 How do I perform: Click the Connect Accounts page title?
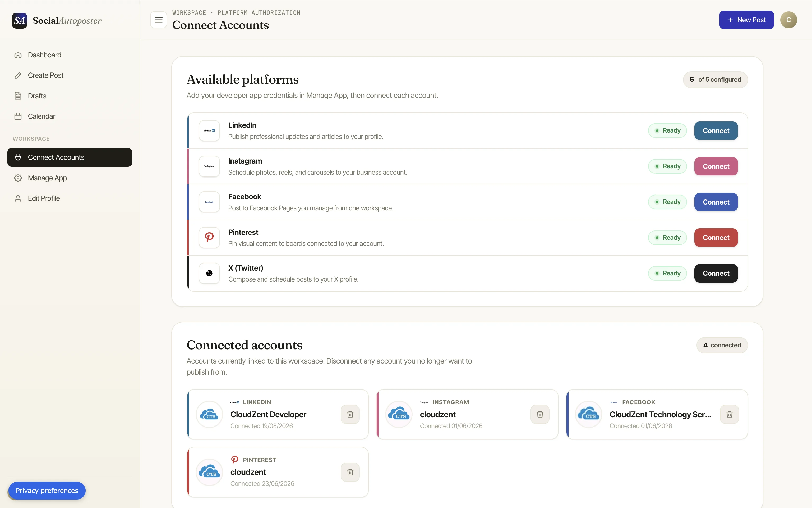(220, 25)
